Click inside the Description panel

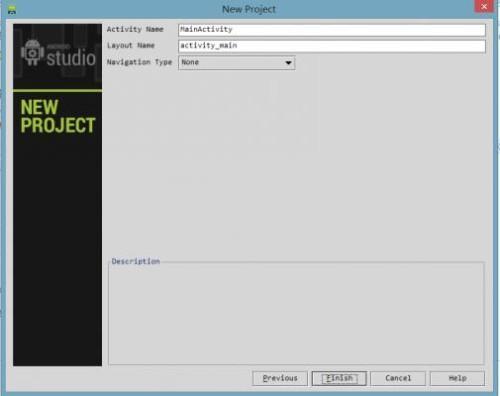click(x=296, y=313)
